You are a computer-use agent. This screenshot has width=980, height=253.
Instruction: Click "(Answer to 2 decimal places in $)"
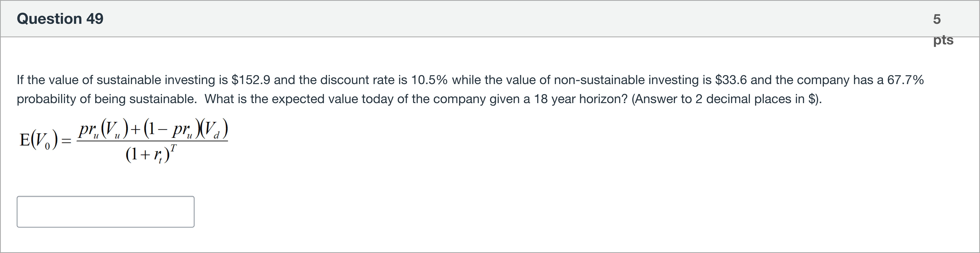pyautogui.click(x=727, y=99)
